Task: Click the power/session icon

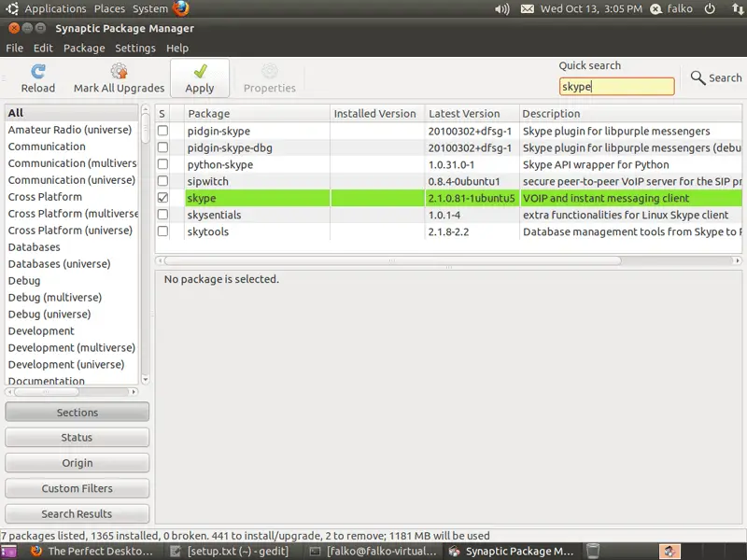Action: [710, 8]
